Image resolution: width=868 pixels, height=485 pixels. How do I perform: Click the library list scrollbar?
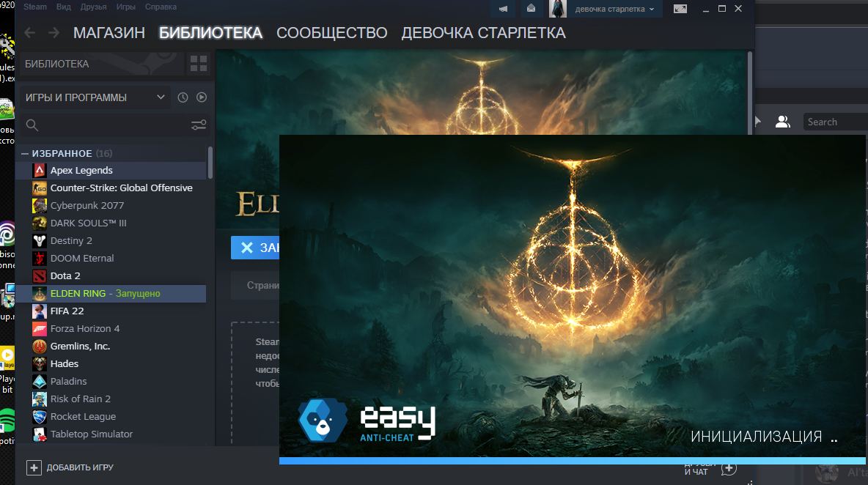click(210, 163)
